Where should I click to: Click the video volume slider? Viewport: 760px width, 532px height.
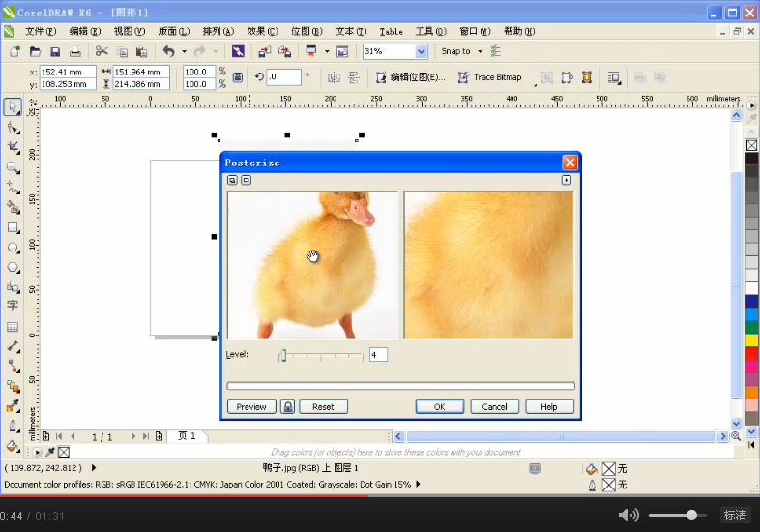pyautogui.click(x=677, y=515)
